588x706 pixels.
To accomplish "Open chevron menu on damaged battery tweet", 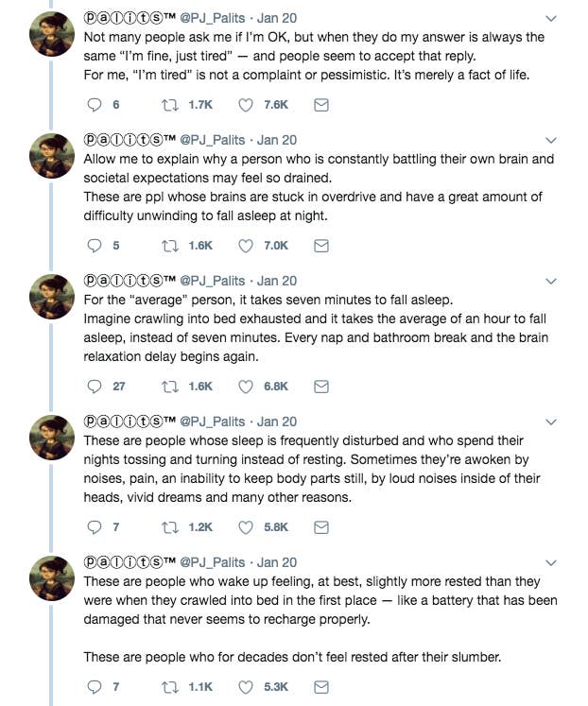I will tap(551, 563).
